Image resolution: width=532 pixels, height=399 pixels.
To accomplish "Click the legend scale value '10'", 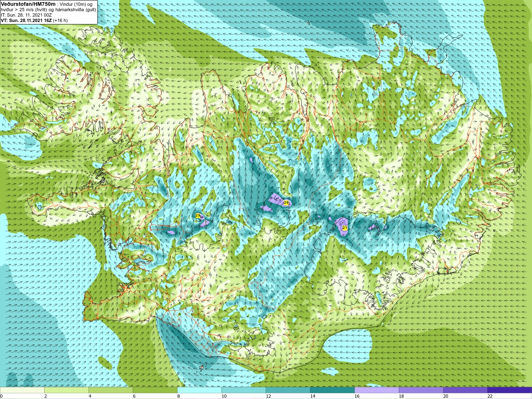I will coord(224,396).
